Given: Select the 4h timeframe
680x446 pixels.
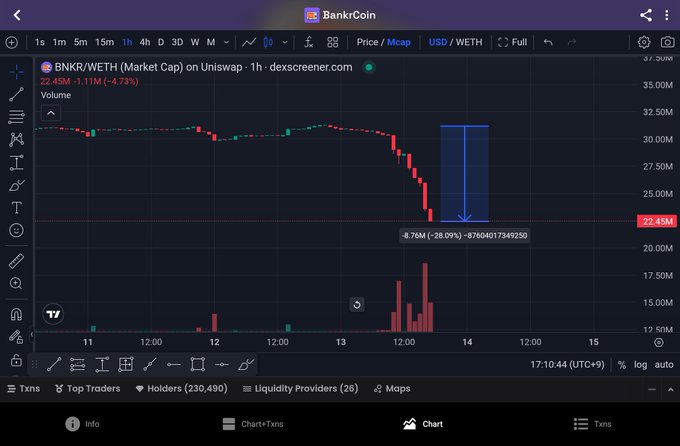Looking at the screenshot, I should 145,42.
